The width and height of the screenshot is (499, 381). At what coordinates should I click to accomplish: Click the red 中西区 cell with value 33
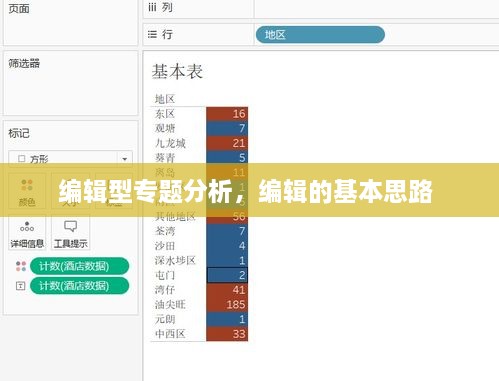pyautogui.click(x=227, y=334)
